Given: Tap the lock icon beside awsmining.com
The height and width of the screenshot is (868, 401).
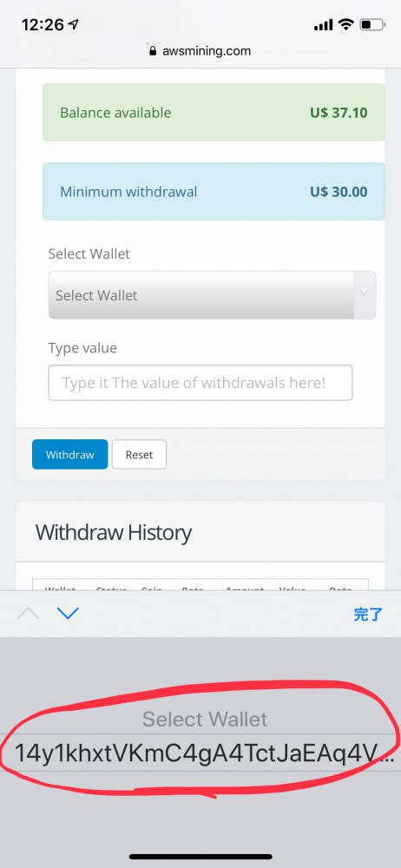Looking at the screenshot, I should coord(153,51).
